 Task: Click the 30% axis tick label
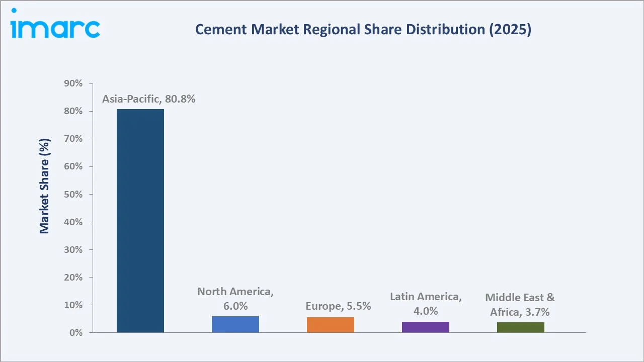click(x=73, y=249)
